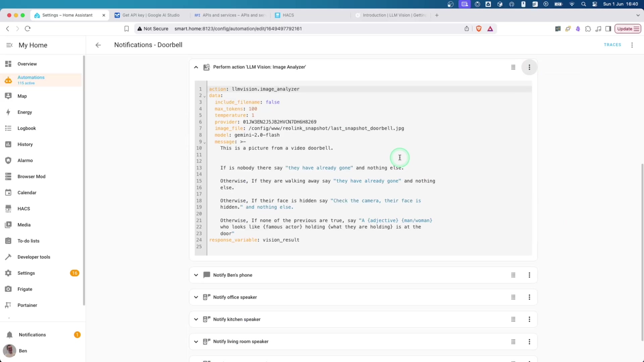
Task: Open the Notifications bell in sidebar
Action: pyautogui.click(x=10, y=335)
